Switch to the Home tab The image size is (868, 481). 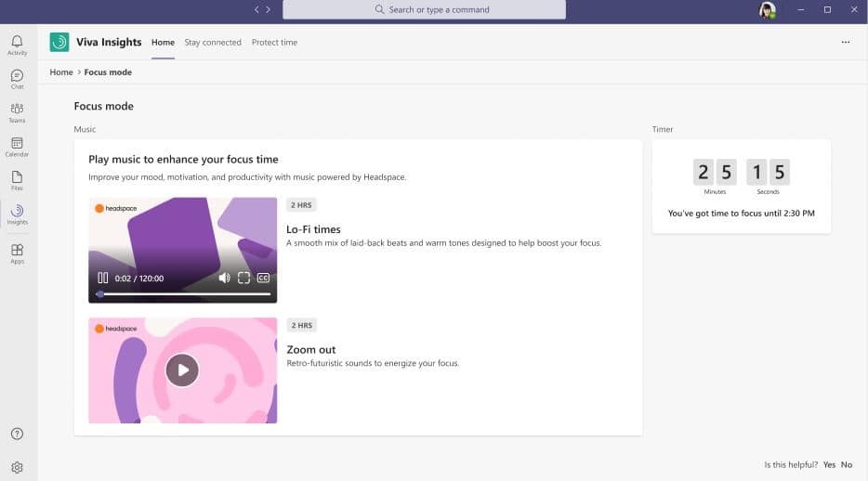tap(163, 42)
